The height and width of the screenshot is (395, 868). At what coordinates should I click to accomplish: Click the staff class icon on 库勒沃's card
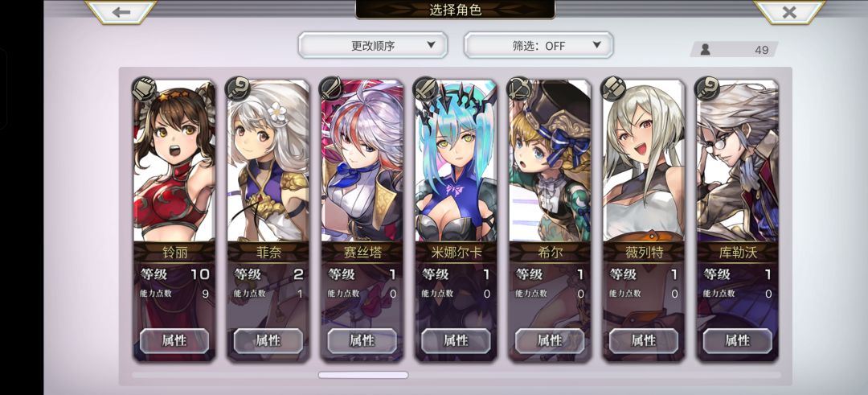click(707, 88)
